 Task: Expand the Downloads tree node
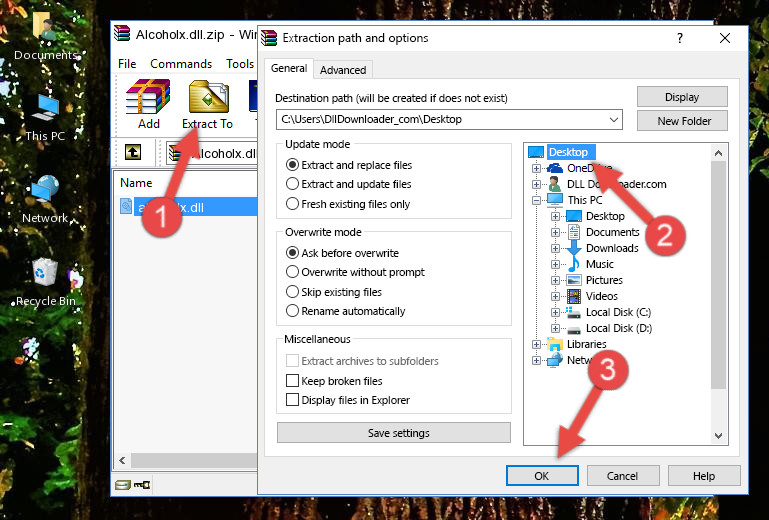[x=555, y=248]
